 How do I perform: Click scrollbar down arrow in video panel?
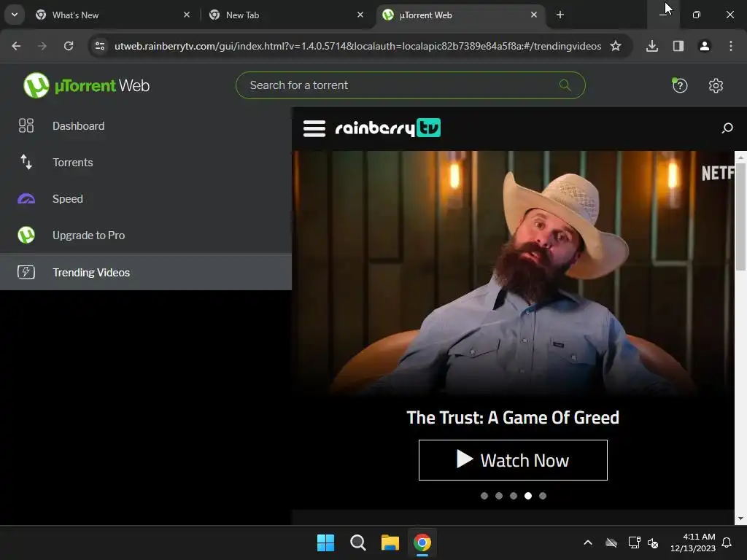point(740,518)
